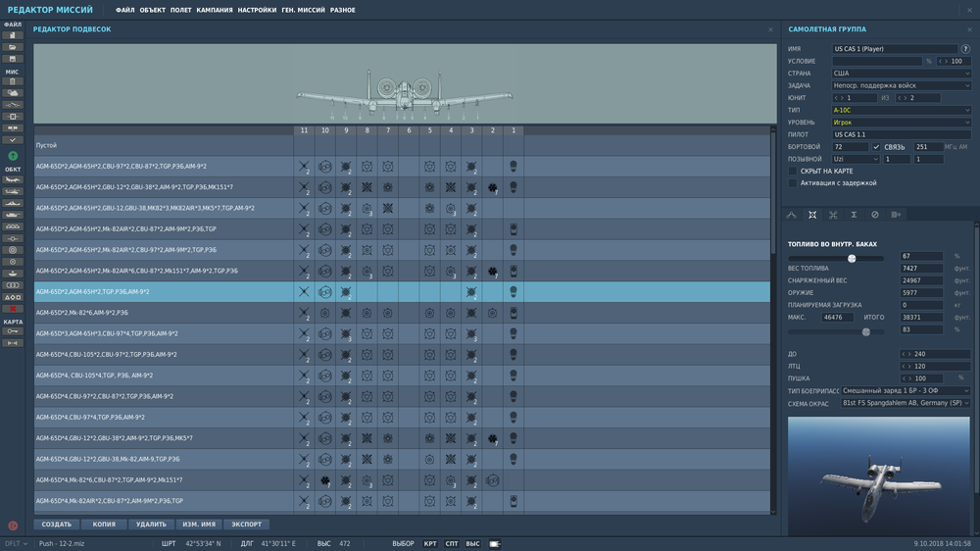Click the red X delete object icon
This screenshot has height=551, width=980.
pyautogui.click(x=12, y=309)
